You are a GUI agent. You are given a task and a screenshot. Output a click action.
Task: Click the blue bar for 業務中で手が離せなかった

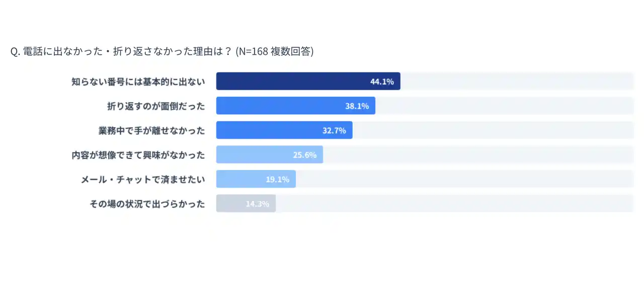tap(267, 131)
